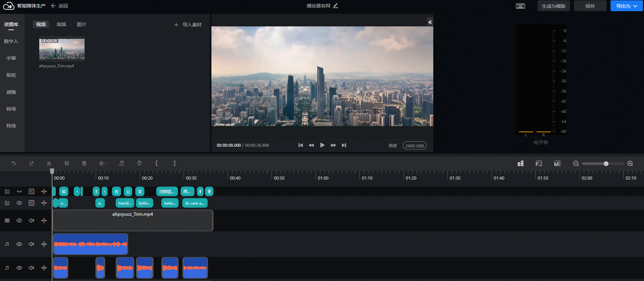
Task: Open the 转场 sidebar section
Action: 11,109
